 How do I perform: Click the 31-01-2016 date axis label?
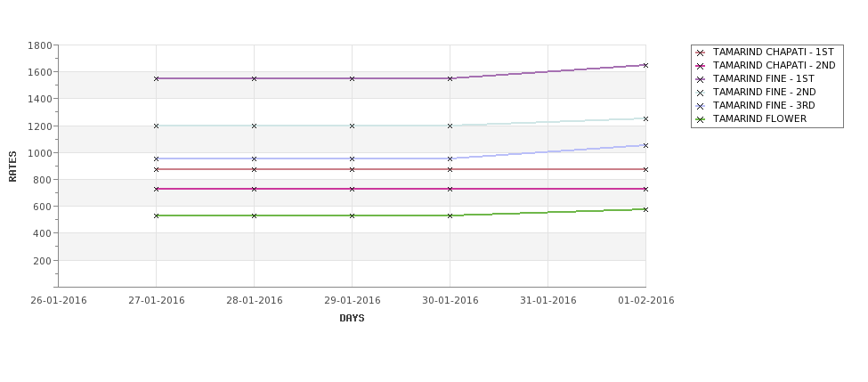click(x=548, y=301)
